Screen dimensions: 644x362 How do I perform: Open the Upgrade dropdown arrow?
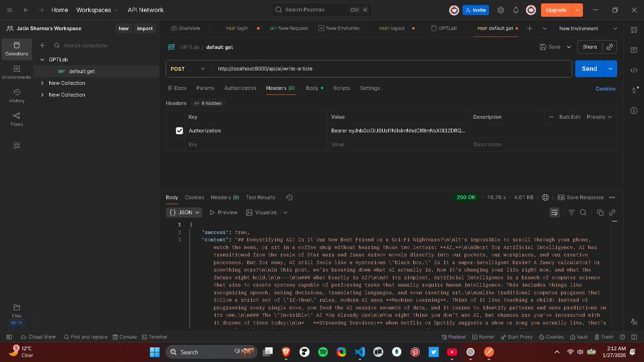[x=577, y=10]
